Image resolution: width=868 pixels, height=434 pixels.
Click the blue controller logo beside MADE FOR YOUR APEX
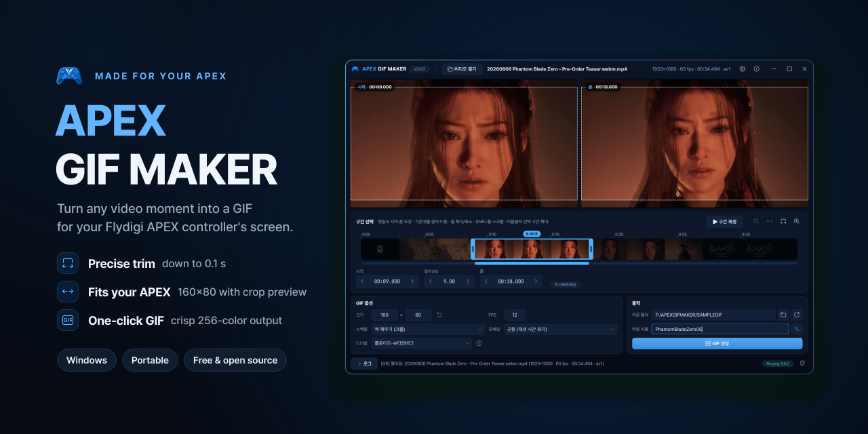coord(69,75)
